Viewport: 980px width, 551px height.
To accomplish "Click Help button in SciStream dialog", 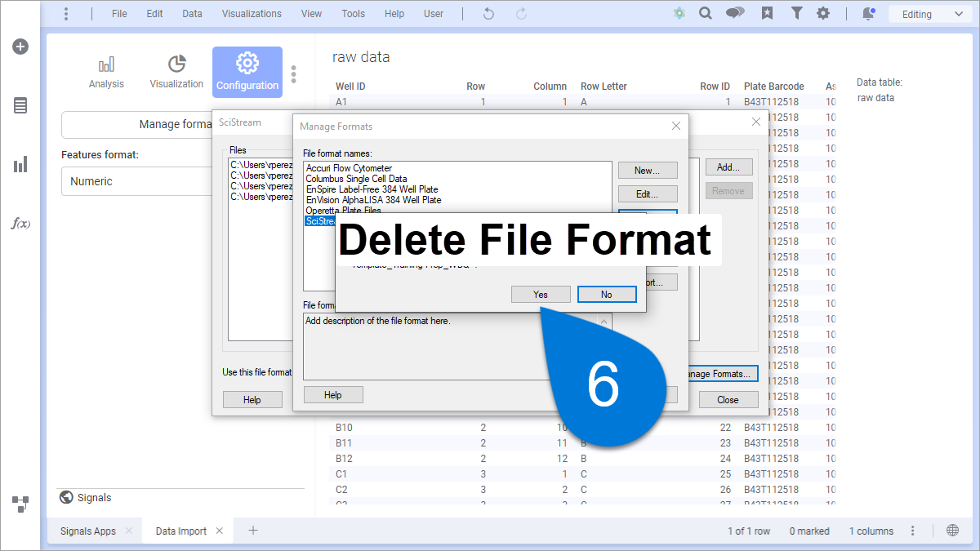I will [252, 400].
